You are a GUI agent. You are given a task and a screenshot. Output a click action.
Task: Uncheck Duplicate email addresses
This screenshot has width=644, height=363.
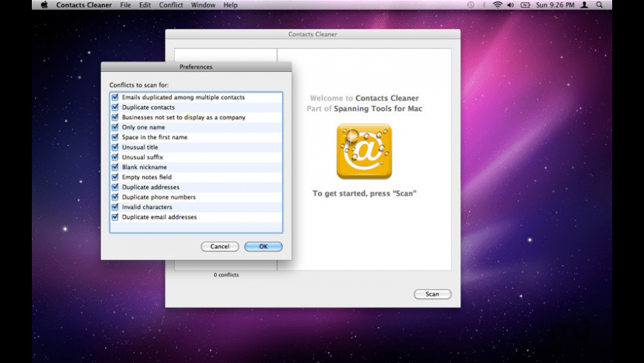(x=115, y=216)
